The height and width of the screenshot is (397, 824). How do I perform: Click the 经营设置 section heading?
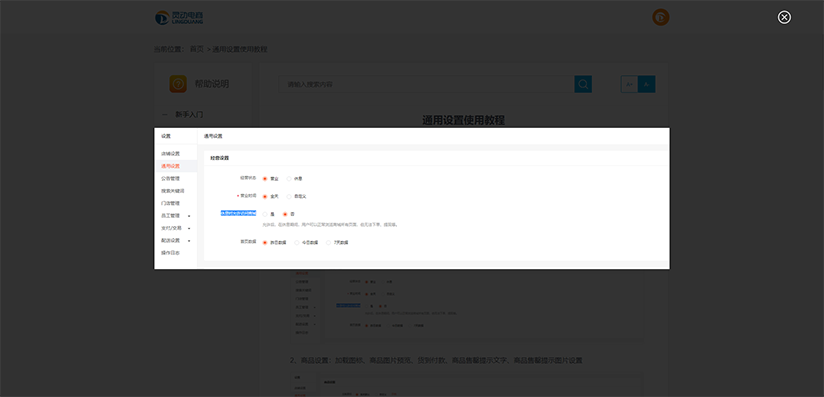[220, 158]
